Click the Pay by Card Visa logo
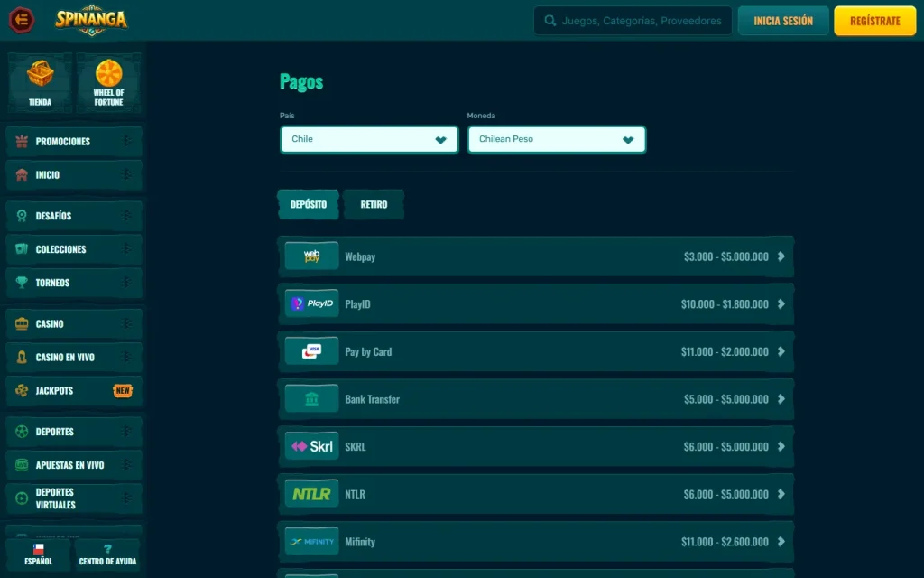 [x=311, y=351]
